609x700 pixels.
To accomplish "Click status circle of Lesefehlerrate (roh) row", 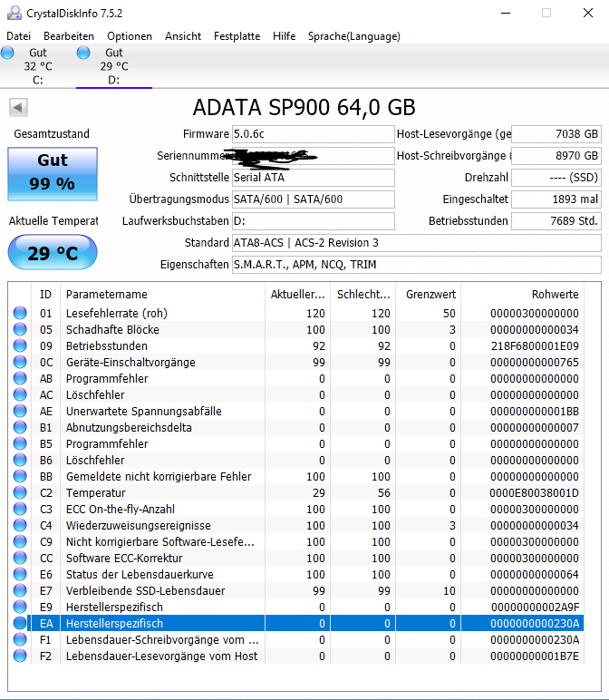I will pos(20,313).
